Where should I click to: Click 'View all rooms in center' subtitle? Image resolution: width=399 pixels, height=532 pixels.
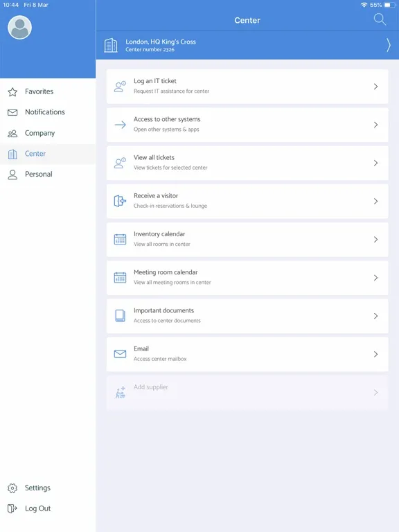(x=162, y=244)
